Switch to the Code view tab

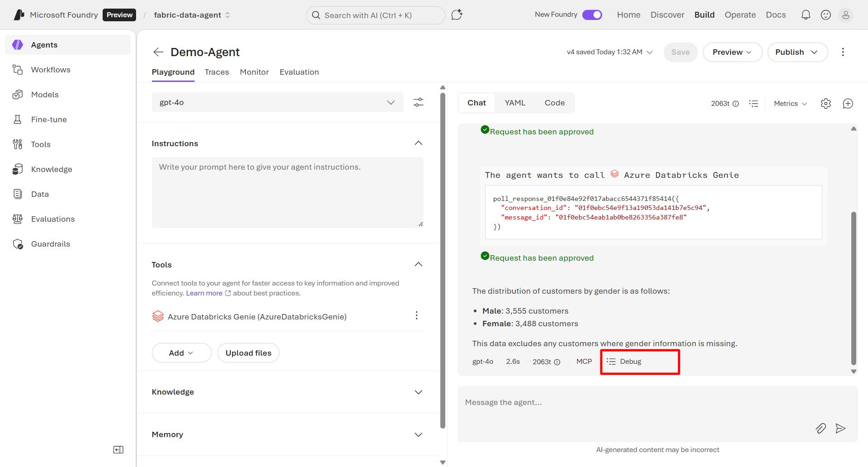[x=555, y=103]
